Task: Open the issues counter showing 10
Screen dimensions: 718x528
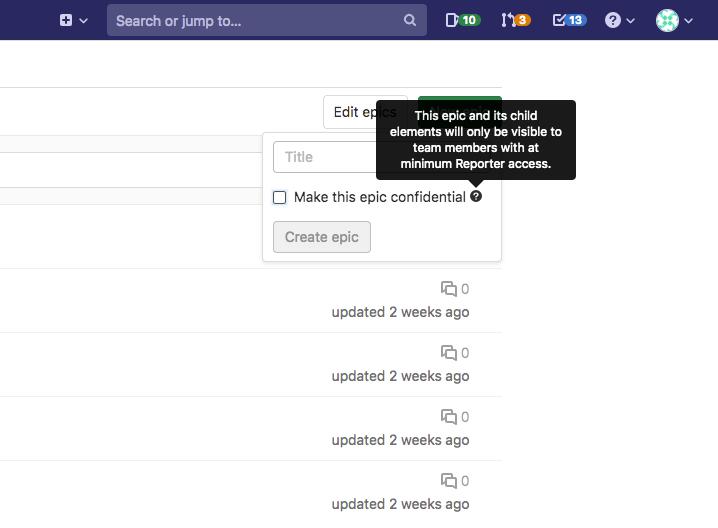Action: point(461,20)
